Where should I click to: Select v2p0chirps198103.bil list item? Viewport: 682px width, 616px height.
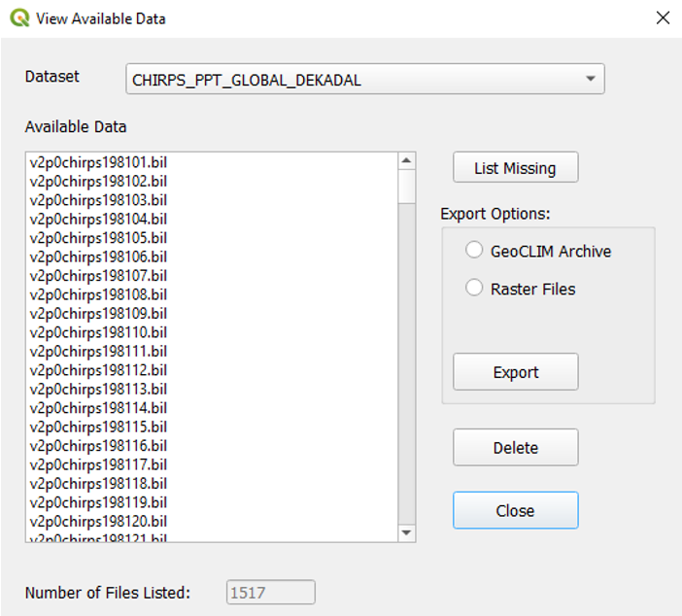point(99,200)
